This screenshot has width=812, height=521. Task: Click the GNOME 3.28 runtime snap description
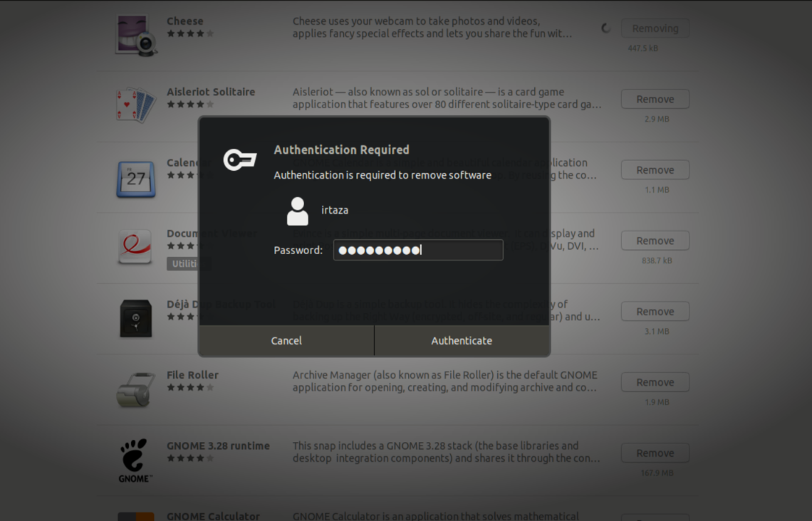pos(447,452)
